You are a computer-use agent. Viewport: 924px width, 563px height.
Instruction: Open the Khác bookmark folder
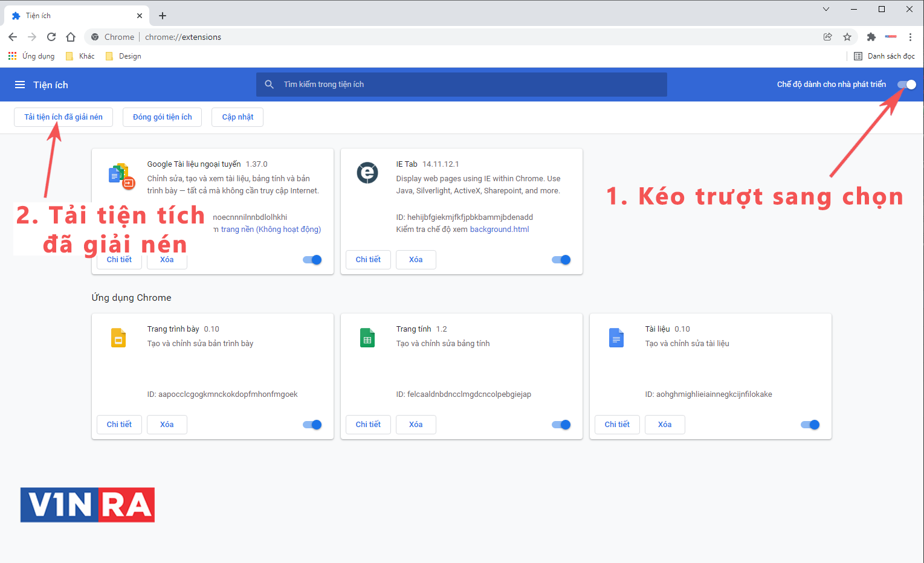(80, 56)
